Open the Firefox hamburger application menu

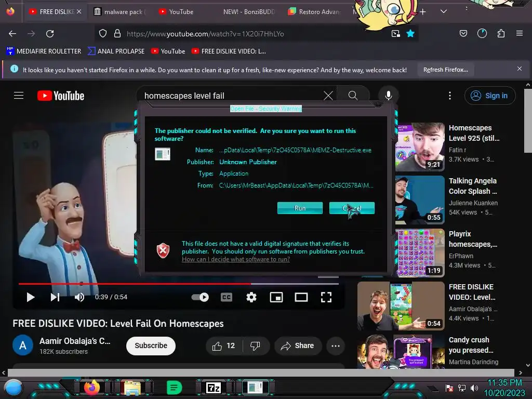coord(520,34)
